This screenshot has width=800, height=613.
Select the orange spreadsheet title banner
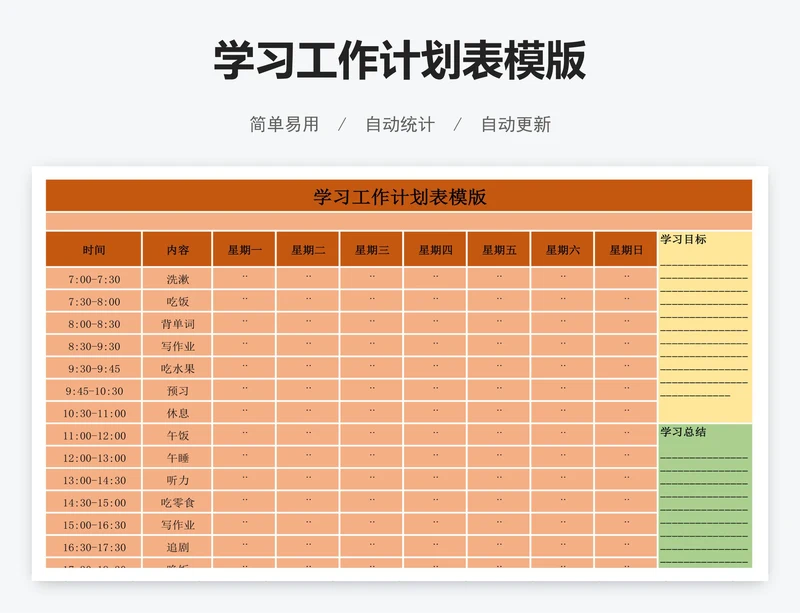[x=399, y=196]
